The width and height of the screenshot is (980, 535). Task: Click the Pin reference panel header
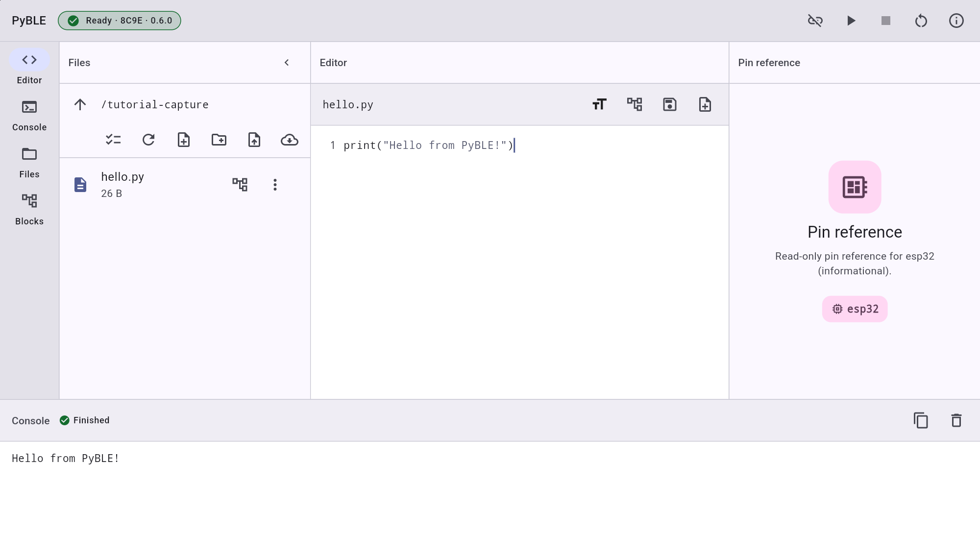[769, 63]
